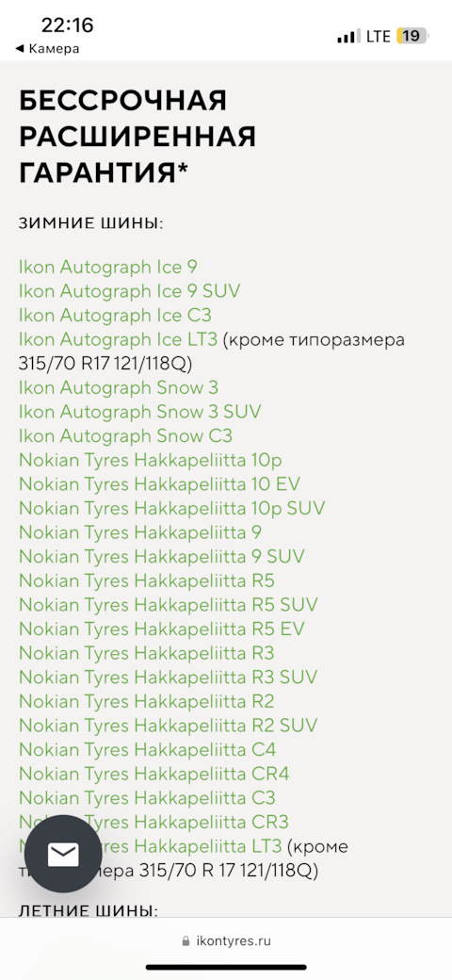This screenshot has height=980, width=452.
Task: Open Ikon Autograph Ice 9 link
Action: tap(108, 267)
